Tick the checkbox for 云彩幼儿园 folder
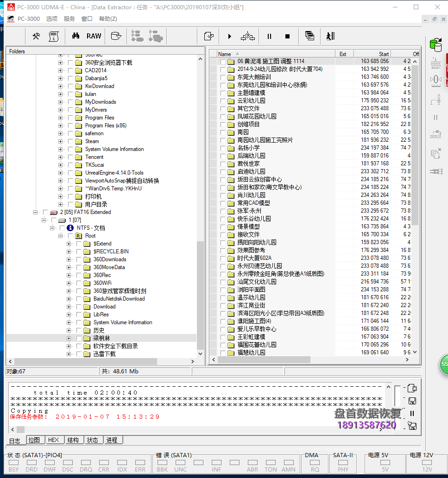 pyautogui.click(x=223, y=101)
